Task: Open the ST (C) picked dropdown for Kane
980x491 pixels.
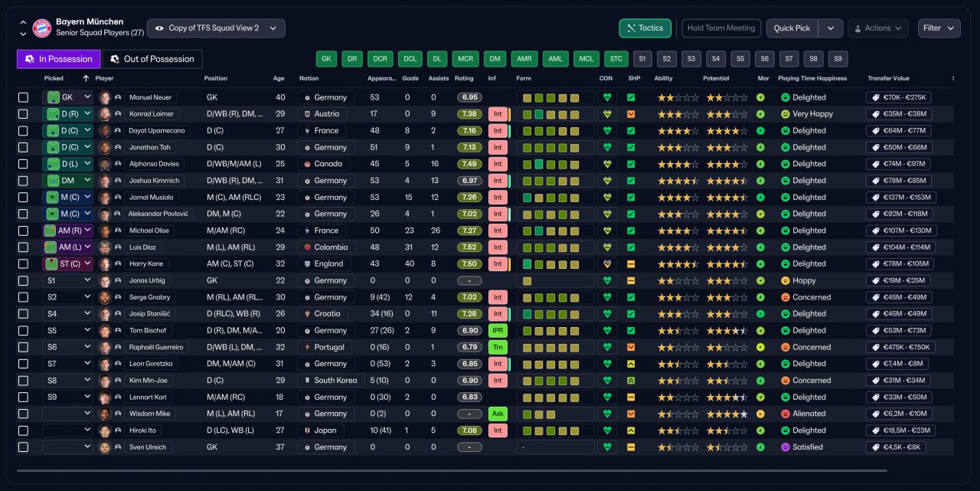Action: (x=67, y=264)
